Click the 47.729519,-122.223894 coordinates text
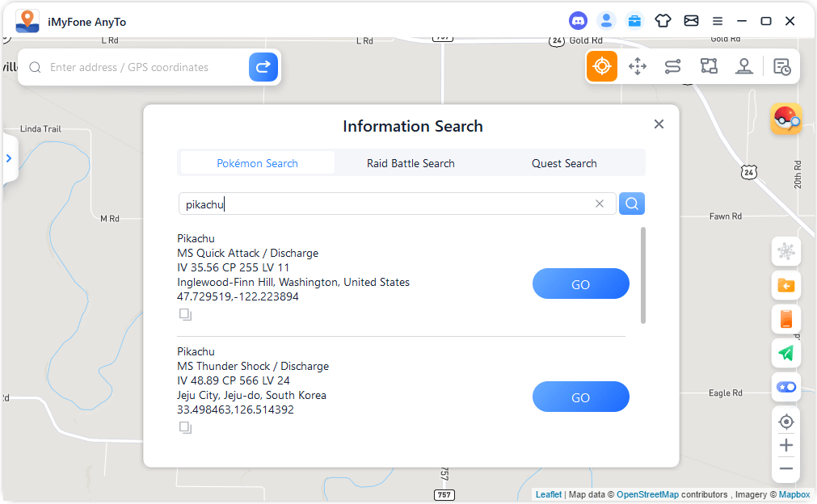The width and height of the screenshot is (817, 504). [238, 296]
